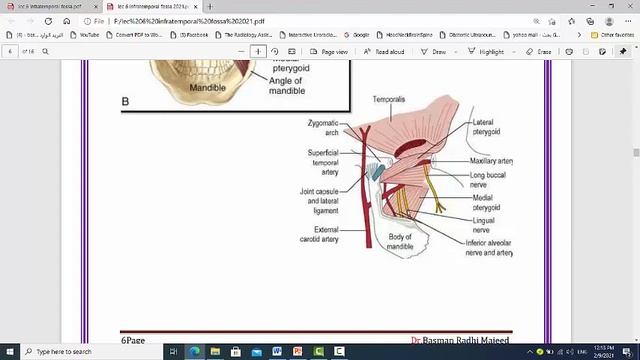Open Microsoft Store from the taskbar

236,351
